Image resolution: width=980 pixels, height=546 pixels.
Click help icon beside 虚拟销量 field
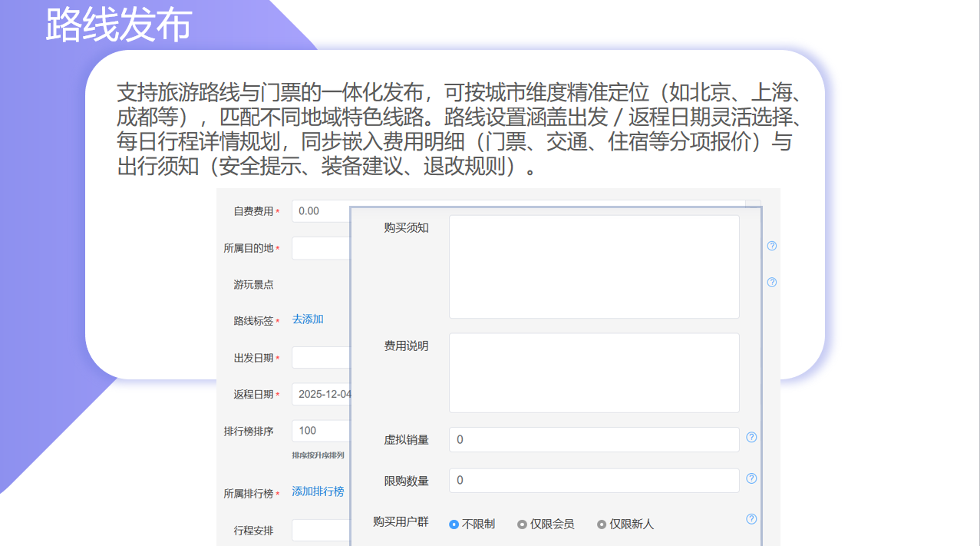(x=751, y=437)
